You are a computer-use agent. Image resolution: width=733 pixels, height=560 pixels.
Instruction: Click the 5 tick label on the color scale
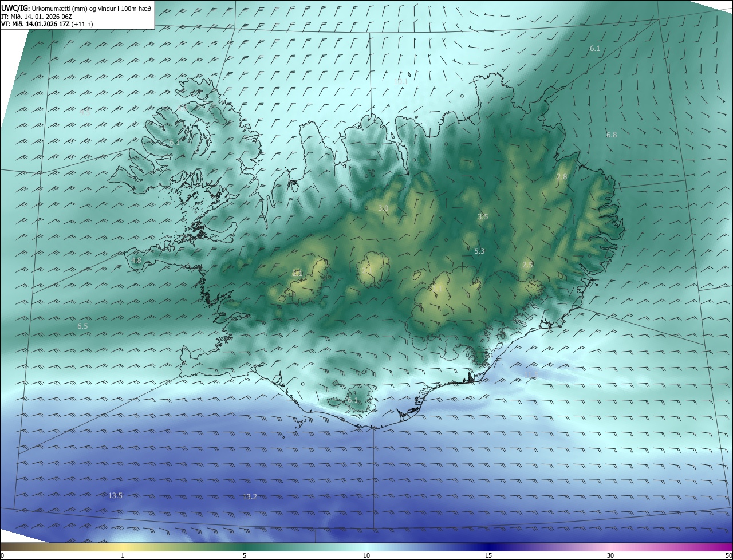245,555
